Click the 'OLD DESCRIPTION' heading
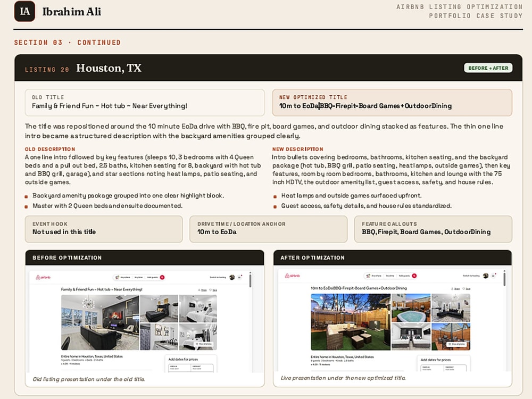The height and width of the screenshot is (399, 532). pos(50,149)
